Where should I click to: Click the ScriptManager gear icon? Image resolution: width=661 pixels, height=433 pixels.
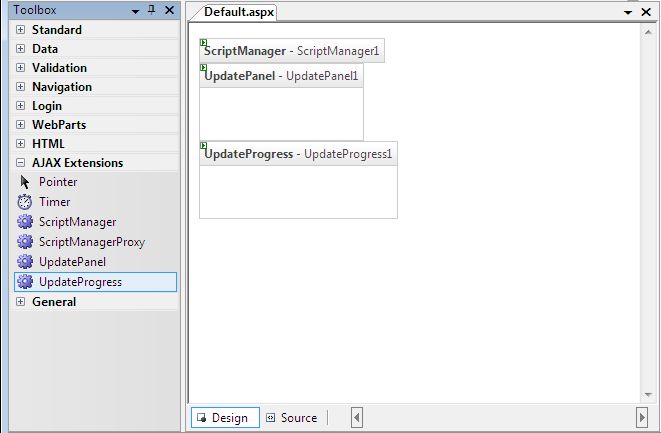click(x=25, y=222)
